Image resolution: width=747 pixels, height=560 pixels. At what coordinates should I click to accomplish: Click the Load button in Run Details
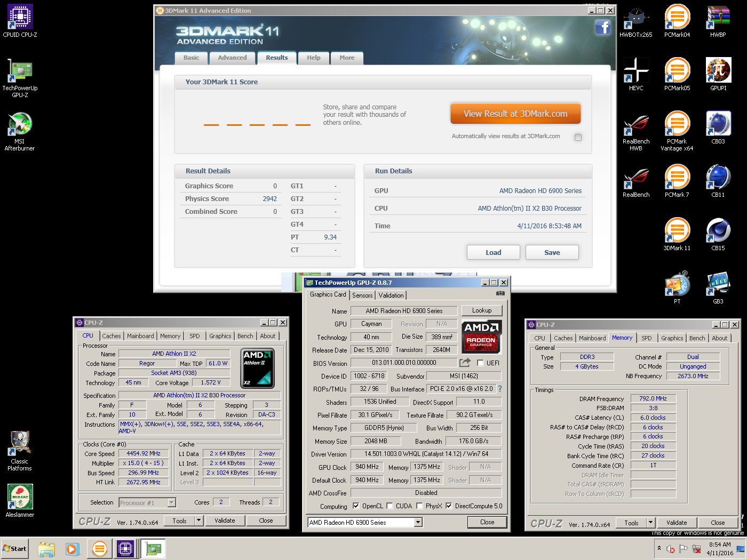point(494,252)
